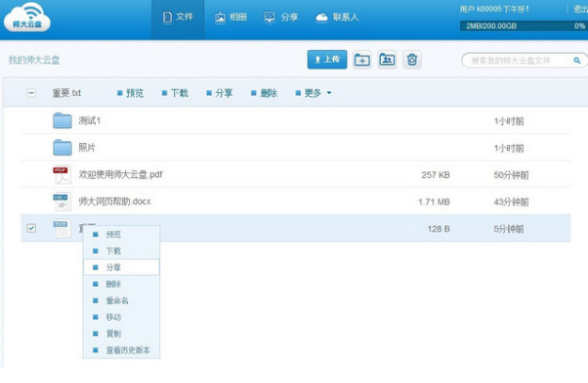Choose 复制 in the context menu
The height and width of the screenshot is (383, 588).
click(121, 333)
